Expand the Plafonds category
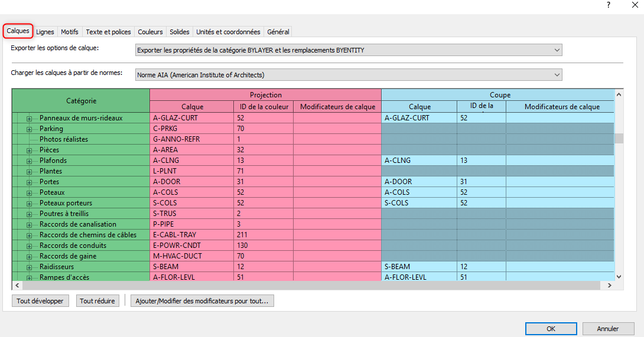Viewport: 644px width, 337px height. [x=29, y=161]
